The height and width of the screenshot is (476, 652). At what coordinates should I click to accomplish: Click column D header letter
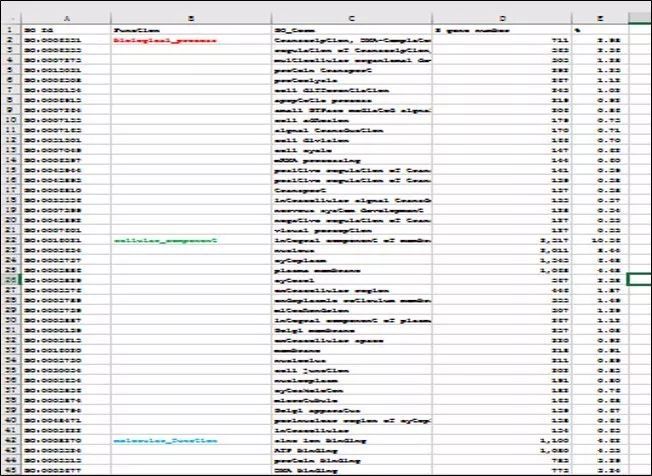[x=501, y=18]
